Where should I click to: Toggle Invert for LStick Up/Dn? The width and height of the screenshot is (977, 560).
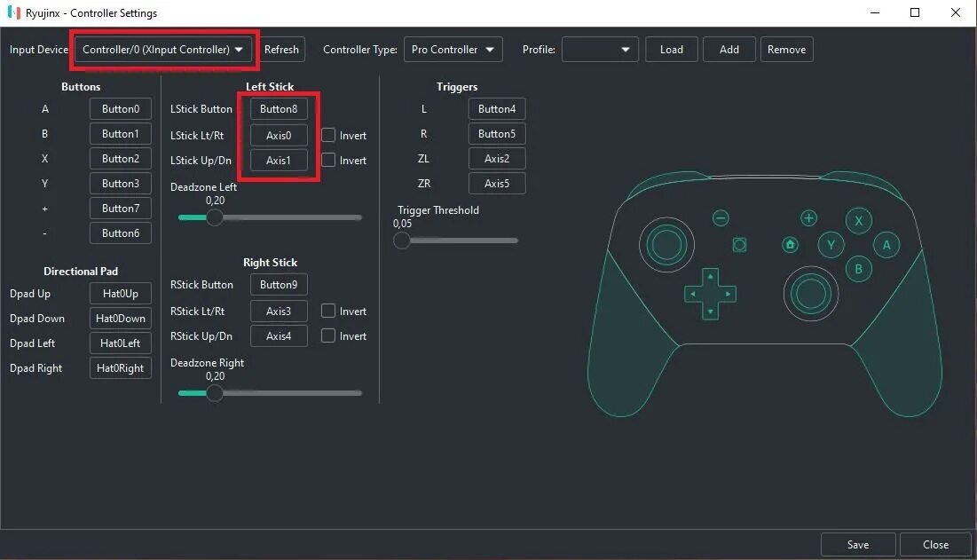(328, 160)
